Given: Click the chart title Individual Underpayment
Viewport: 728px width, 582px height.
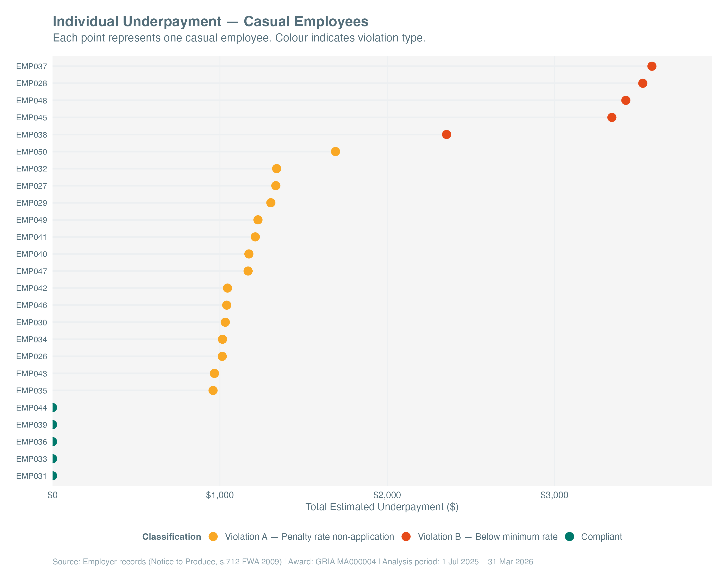Looking at the screenshot, I should pos(210,22).
